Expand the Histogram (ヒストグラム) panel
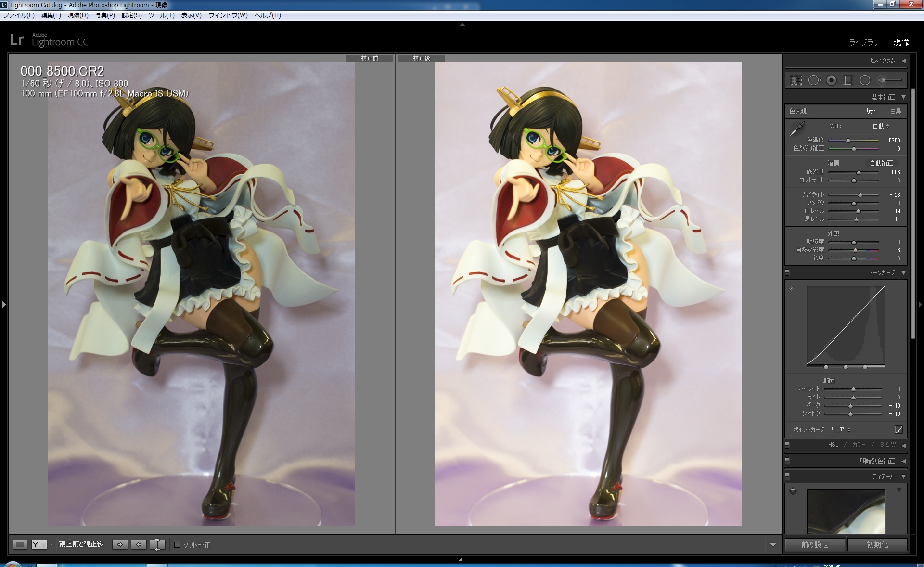924x567 pixels. [904, 61]
